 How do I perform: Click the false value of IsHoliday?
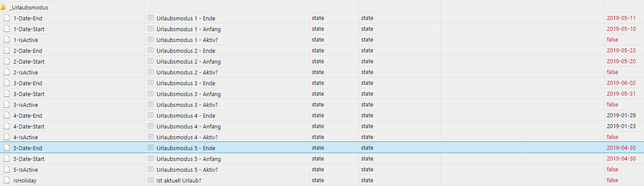pyautogui.click(x=612, y=180)
